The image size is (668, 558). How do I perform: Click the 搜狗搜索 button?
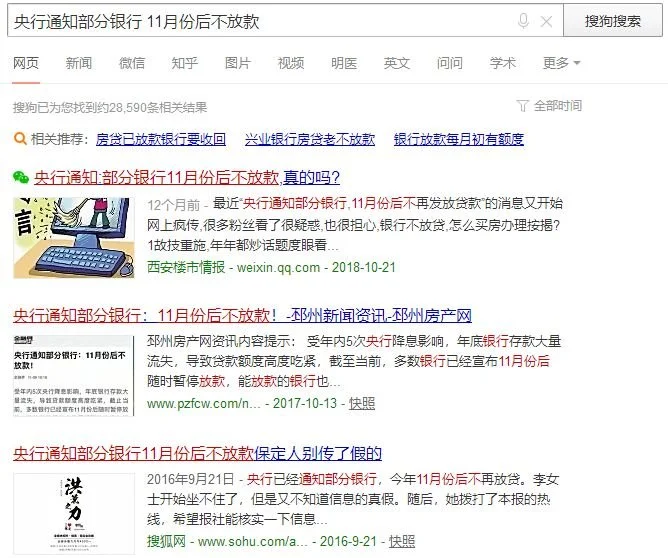[613, 20]
